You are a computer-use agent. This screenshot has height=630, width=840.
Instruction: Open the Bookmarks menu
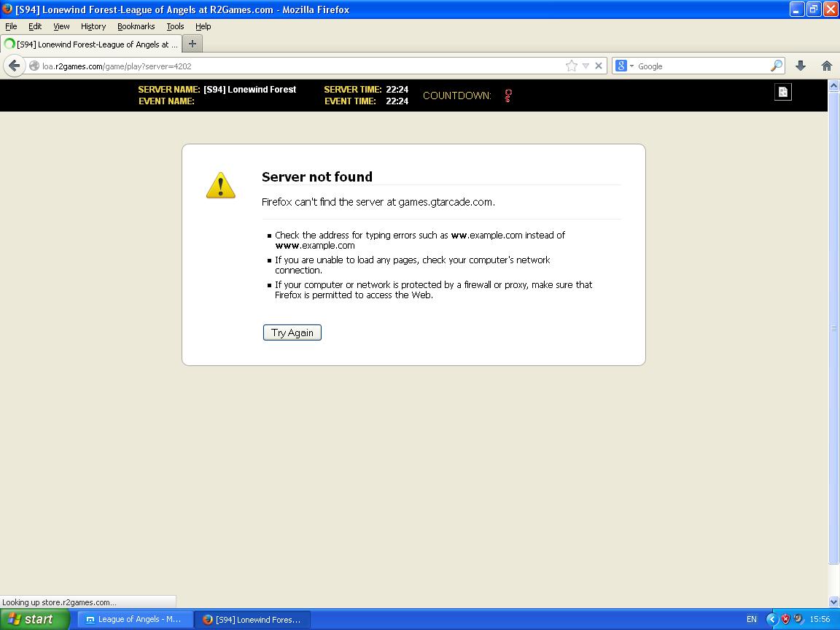pos(136,26)
